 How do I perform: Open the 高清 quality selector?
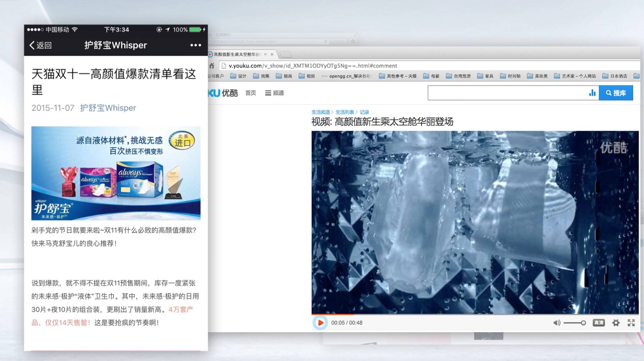(598, 323)
